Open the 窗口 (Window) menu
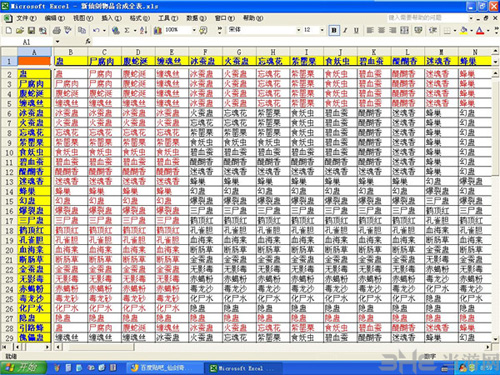 click(x=224, y=18)
